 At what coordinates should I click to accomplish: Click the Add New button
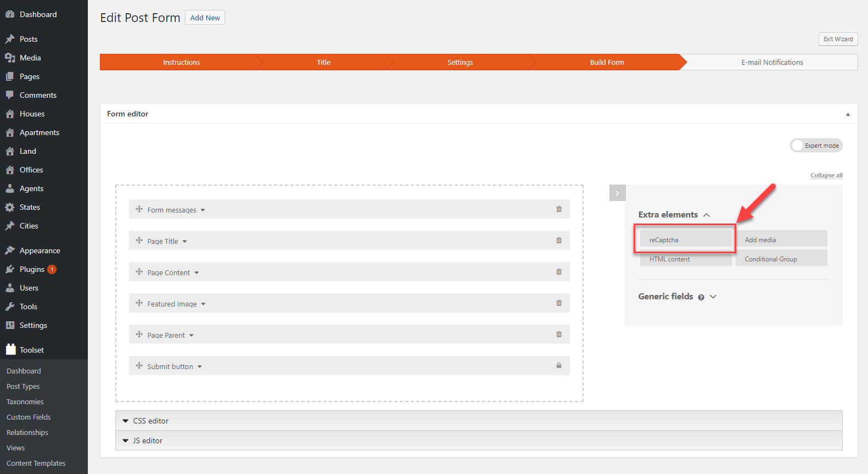[205, 18]
